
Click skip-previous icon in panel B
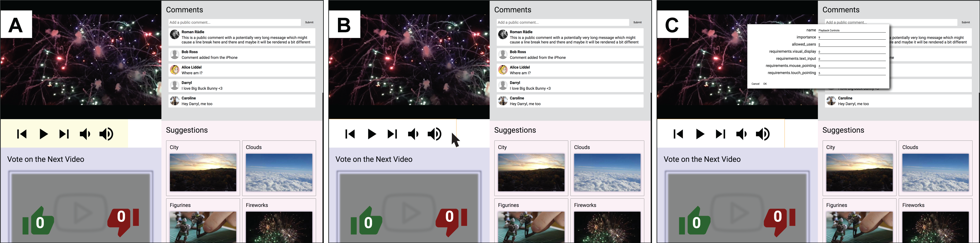click(350, 134)
